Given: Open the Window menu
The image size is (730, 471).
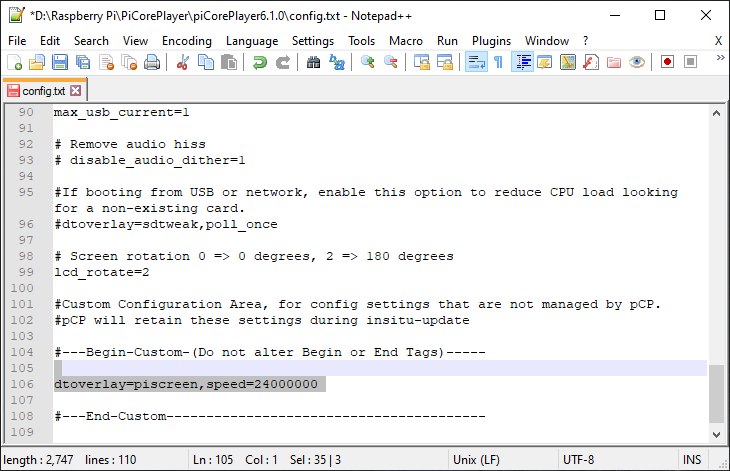Looking at the screenshot, I should point(547,41).
